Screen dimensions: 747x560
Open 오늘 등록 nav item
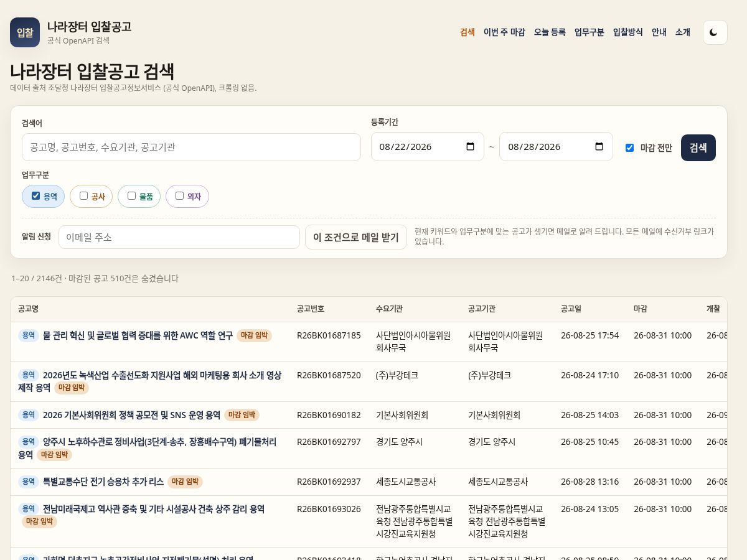pos(550,32)
